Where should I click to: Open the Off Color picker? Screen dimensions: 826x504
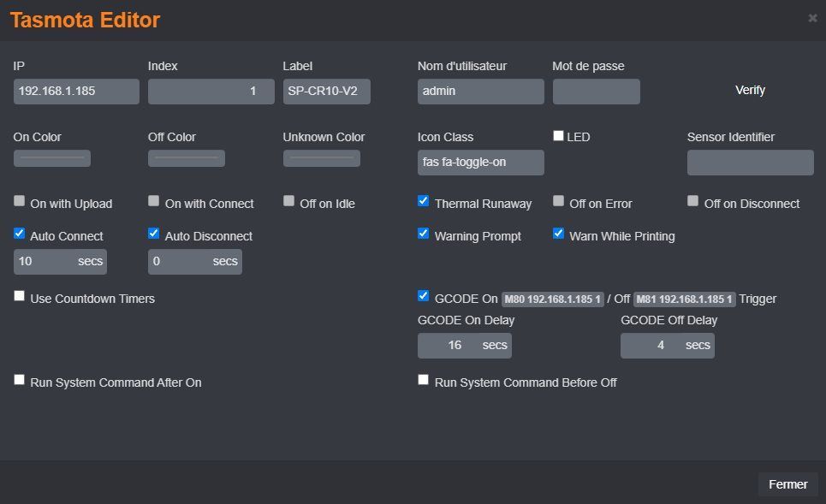187,158
